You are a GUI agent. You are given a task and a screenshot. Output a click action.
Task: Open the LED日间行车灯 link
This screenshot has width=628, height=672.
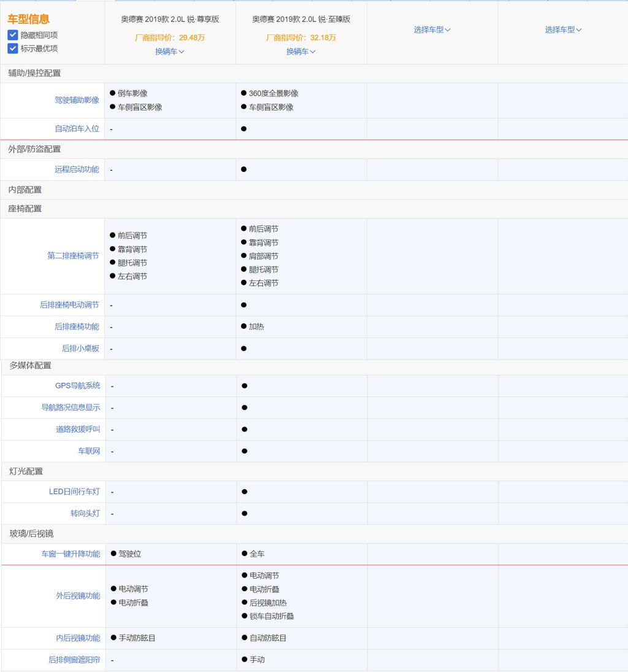tap(74, 492)
